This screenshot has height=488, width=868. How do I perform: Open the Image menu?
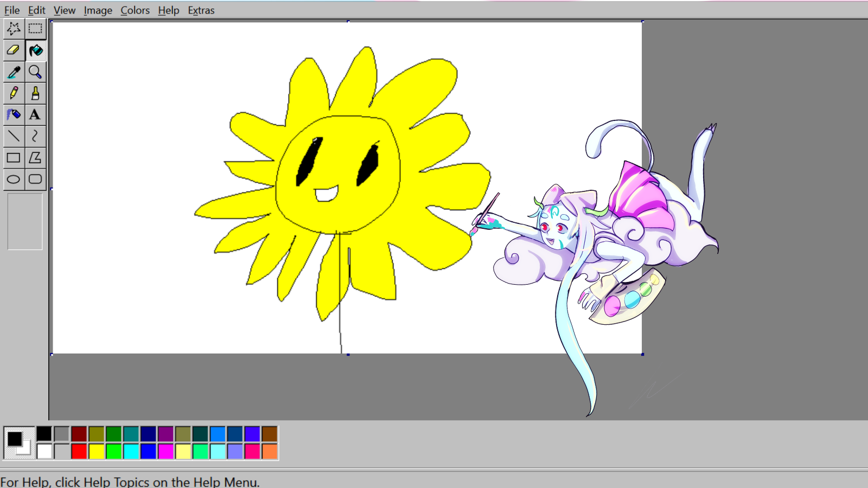98,10
